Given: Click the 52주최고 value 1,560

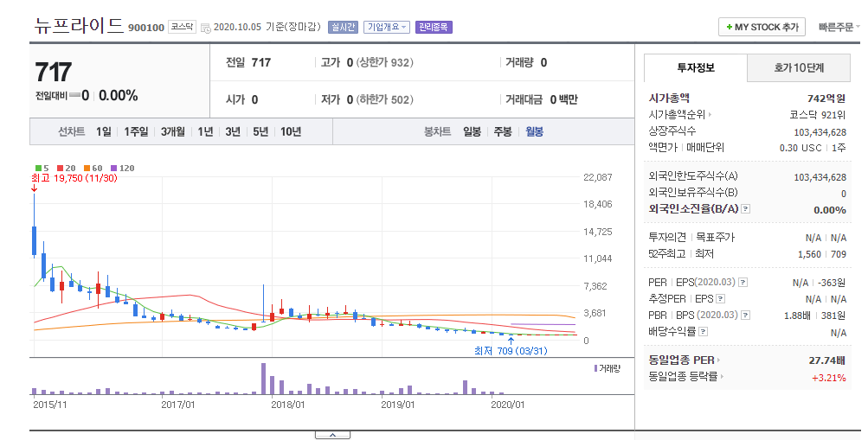Looking at the screenshot, I should click(x=809, y=254).
